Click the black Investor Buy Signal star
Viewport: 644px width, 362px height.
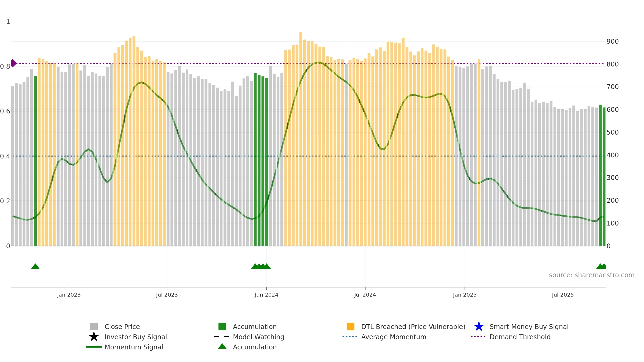[x=94, y=337]
